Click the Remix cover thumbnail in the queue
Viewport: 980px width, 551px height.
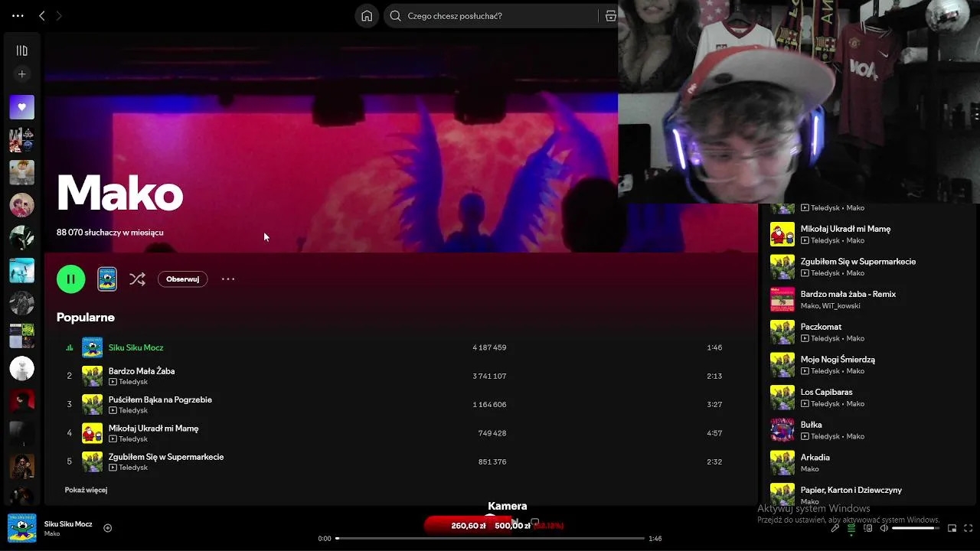782,299
